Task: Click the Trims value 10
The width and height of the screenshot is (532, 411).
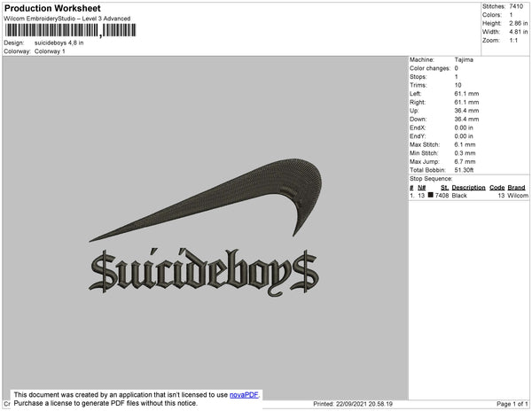Action: (458, 85)
